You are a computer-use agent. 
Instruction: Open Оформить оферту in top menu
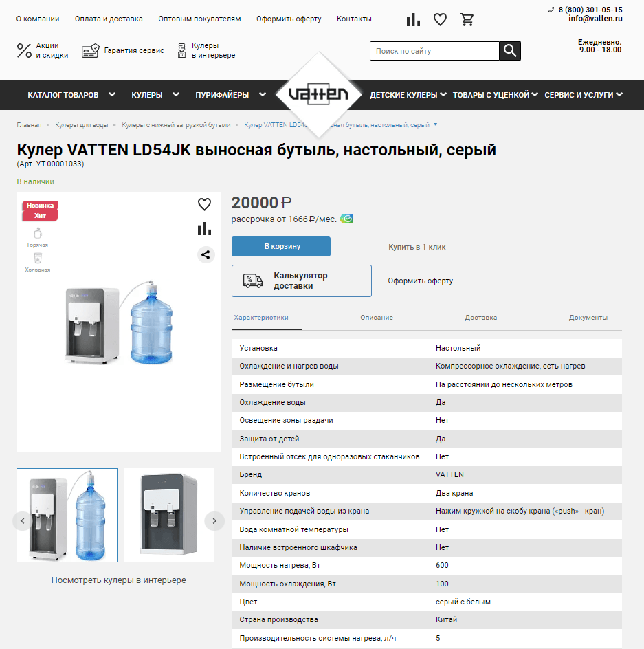click(289, 19)
